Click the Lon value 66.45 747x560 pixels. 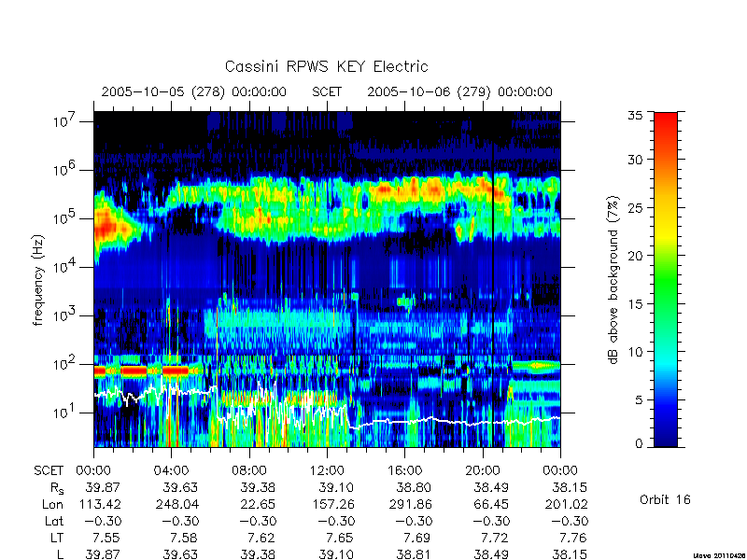tap(490, 504)
